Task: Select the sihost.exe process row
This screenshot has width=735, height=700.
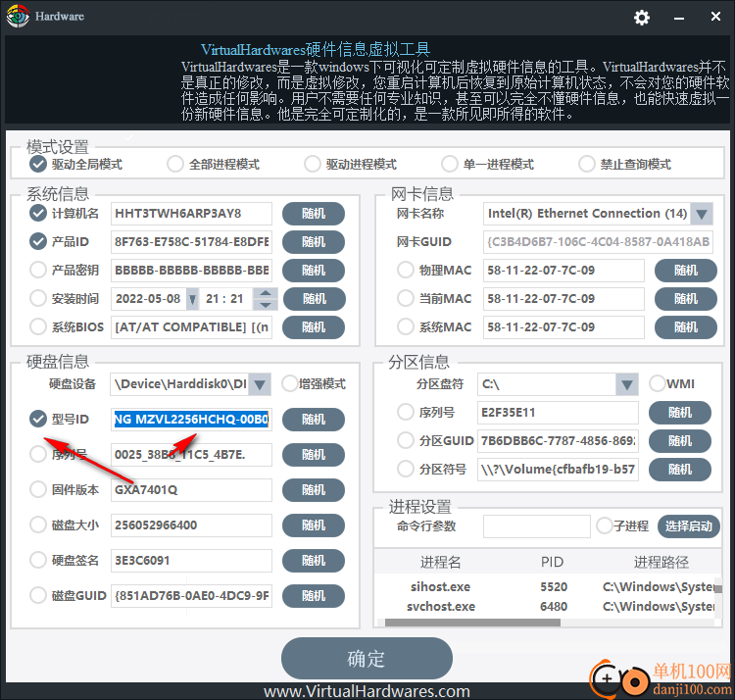Action: 544,587
